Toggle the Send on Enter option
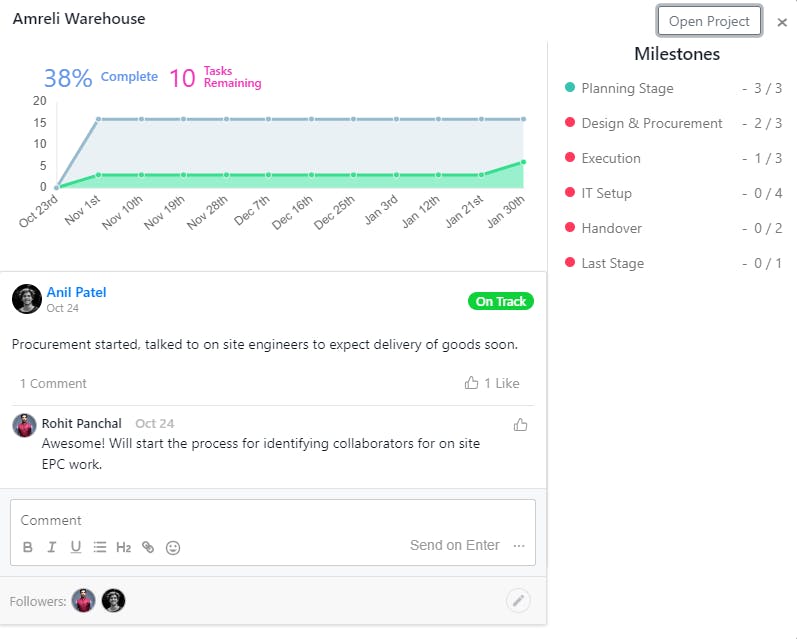 coord(454,546)
